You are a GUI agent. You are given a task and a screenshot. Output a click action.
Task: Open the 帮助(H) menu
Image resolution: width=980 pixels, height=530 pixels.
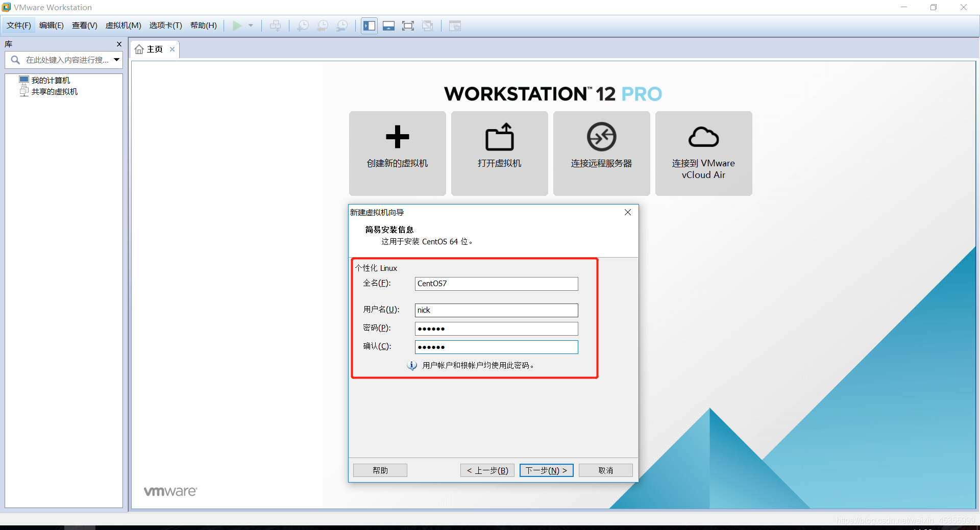point(204,26)
